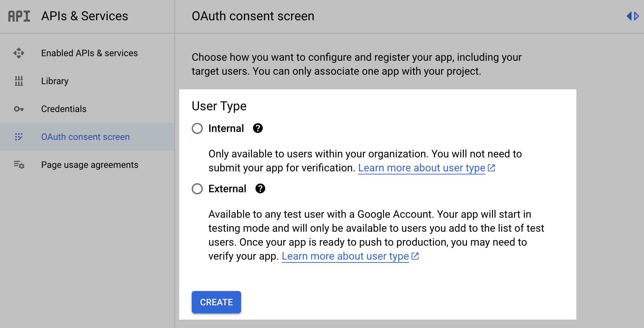
Task: Open Enabled APIs & services menu item
Action: (87, 53)
